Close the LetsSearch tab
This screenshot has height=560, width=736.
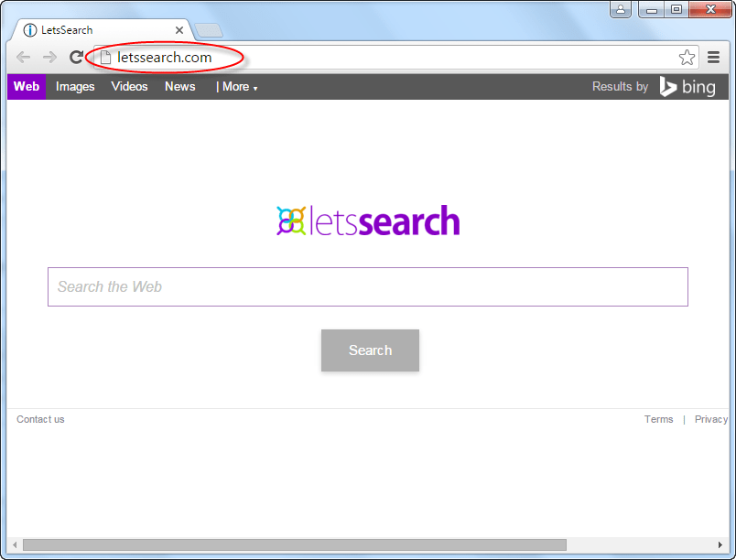[179, 30]
